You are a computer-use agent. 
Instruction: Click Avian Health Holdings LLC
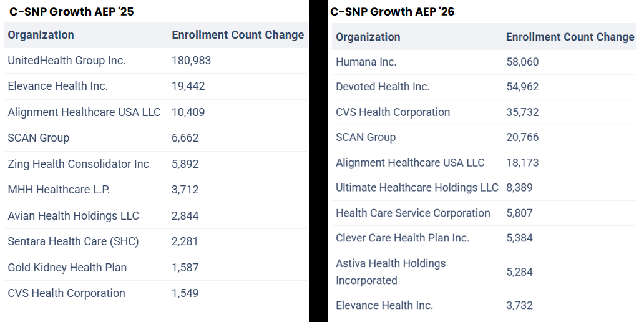(x=73, y=216)
